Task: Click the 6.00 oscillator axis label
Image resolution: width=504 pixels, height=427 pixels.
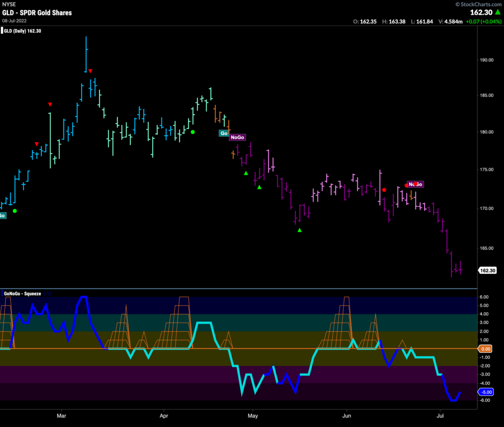Action: point(484,297)
